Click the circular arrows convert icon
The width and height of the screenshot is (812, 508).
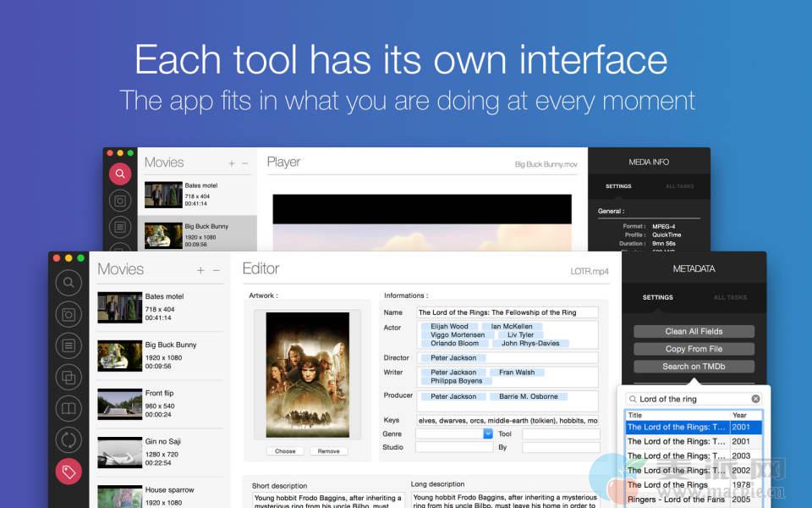tap(69, 440)
